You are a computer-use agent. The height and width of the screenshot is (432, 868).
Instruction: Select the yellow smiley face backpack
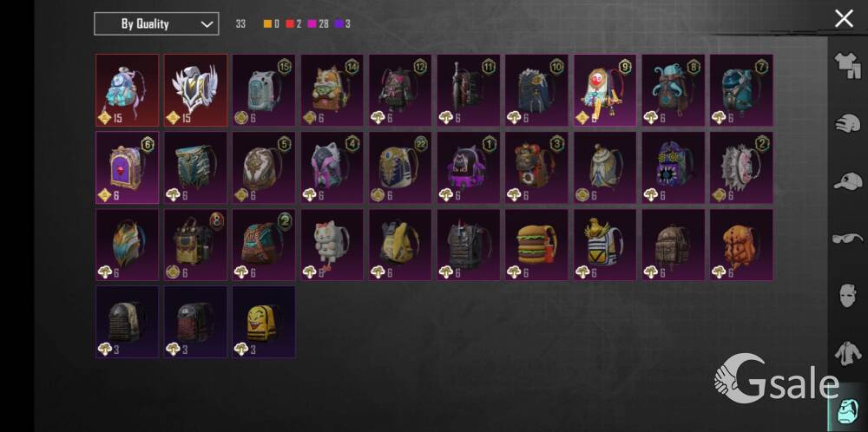click(264, 322)
